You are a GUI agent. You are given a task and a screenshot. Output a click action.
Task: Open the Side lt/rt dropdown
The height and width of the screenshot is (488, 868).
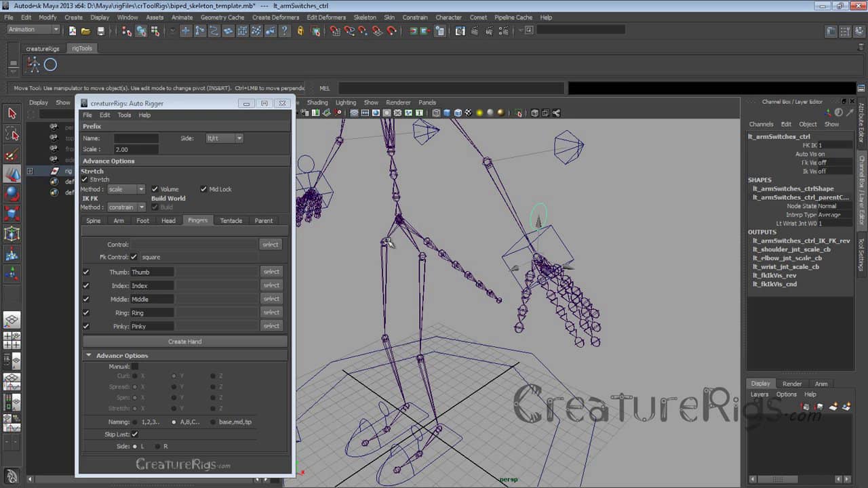point(224,138)
